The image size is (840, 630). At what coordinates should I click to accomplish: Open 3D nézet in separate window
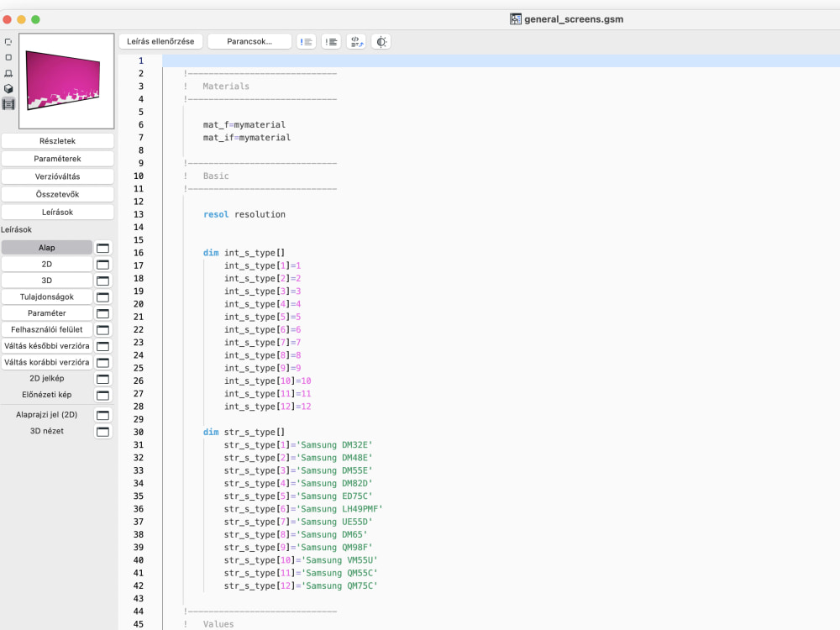point(102,431)
